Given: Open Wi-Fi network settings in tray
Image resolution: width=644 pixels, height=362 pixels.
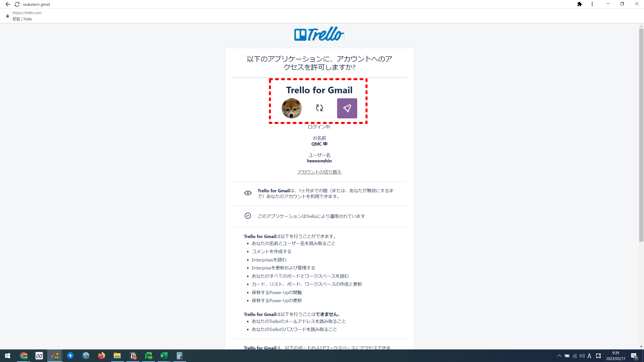Looking at the screenshot, I should (575, 356).
